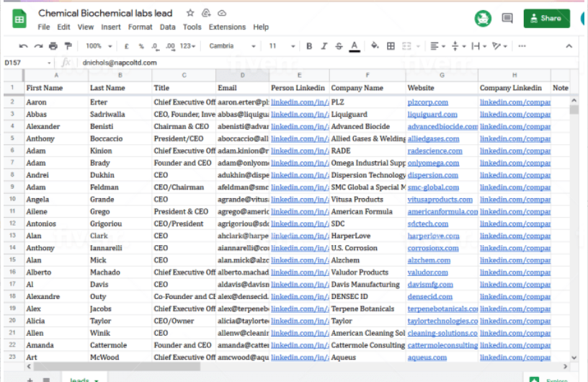588x382 pixels.
Task: Open the alzchem.com website link
Action: coord(429,260)
